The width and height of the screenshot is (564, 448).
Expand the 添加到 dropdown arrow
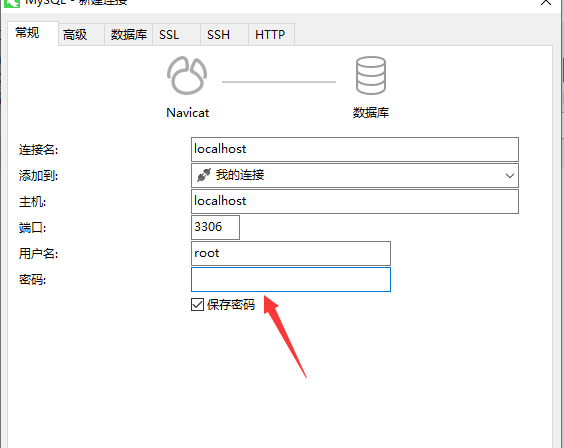tap(509, 176)
